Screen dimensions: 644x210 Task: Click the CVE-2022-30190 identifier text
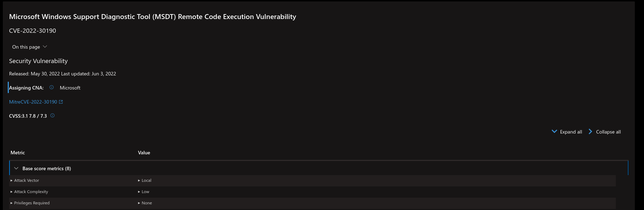32,31
